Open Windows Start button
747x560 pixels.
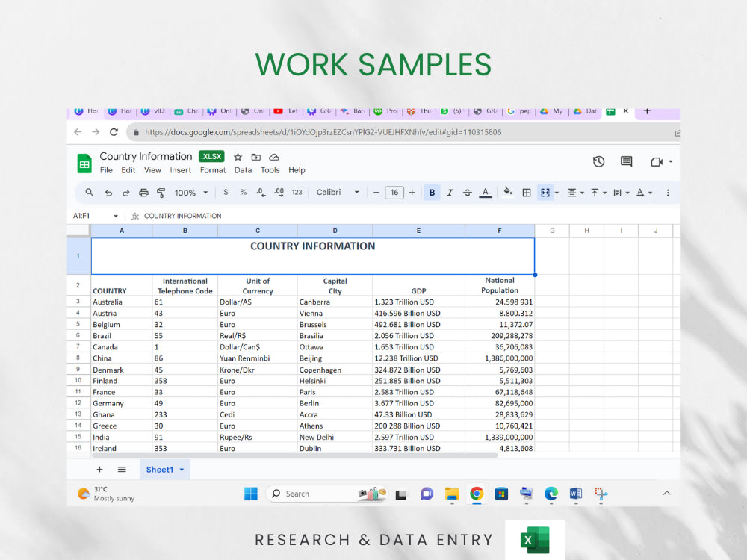pyautogui.click(x=250, y=494)
